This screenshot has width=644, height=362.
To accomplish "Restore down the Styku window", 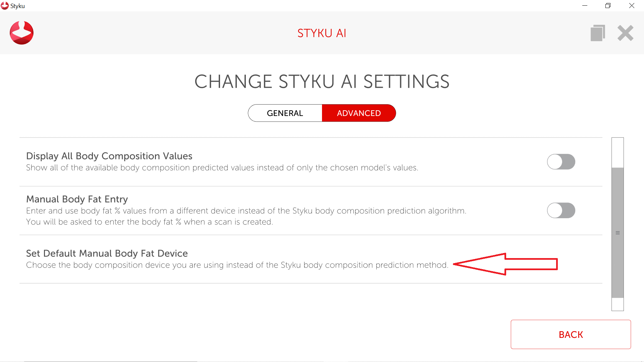I will pos(608,6).
